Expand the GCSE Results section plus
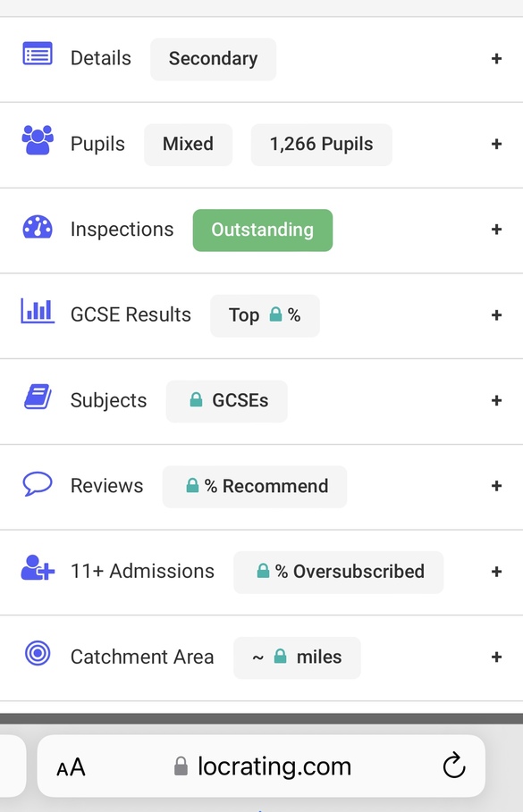The image size is (523, 812). [496, 314]
